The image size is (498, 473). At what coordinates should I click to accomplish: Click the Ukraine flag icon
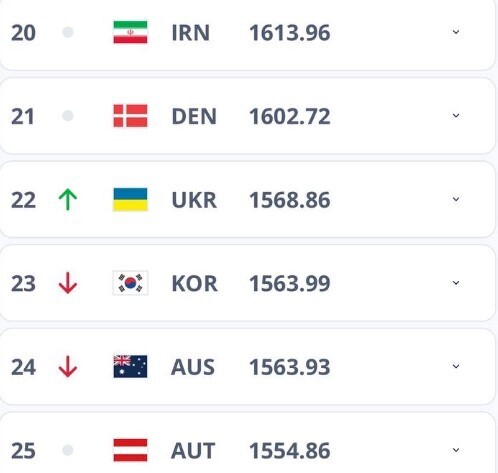130,200
